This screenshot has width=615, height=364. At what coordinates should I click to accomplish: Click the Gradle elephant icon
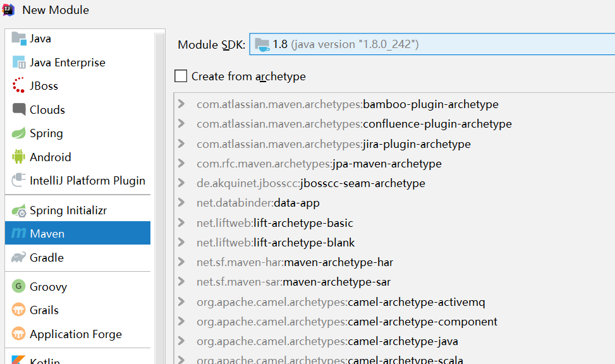click(19, 257)
